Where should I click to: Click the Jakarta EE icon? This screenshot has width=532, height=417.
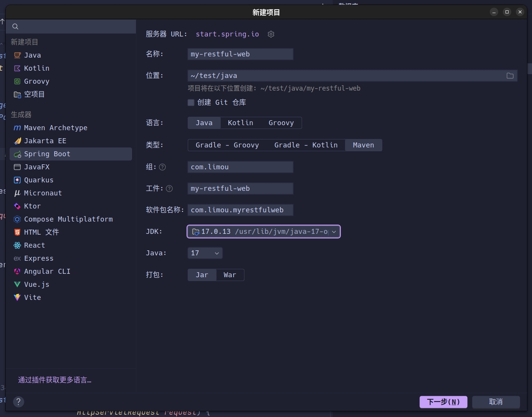pyautogui.click(x=17, y=141)
